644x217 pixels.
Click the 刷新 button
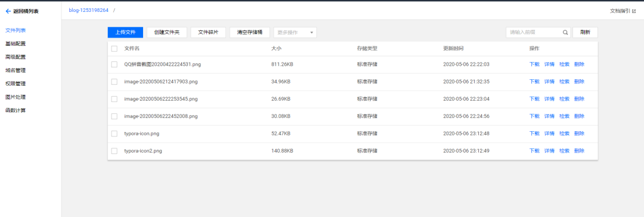click(586, 32)
